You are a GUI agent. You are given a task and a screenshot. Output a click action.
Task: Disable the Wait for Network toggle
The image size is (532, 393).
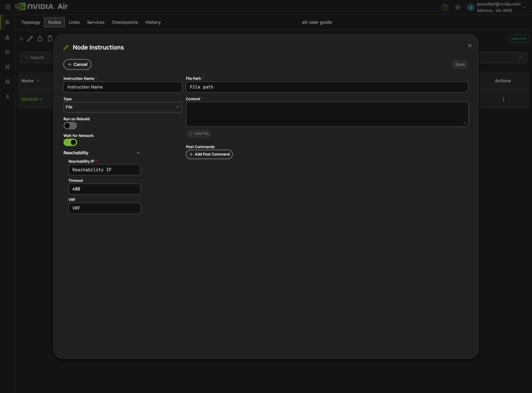point(70,142)
